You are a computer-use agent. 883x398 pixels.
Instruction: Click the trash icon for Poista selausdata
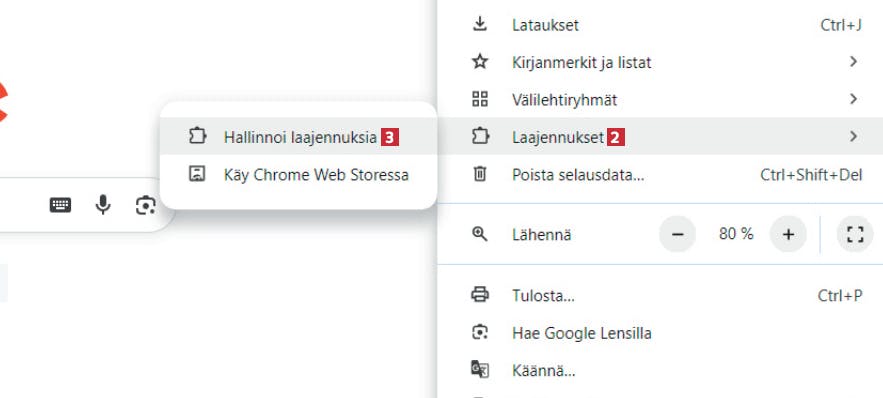pos(480,175)
